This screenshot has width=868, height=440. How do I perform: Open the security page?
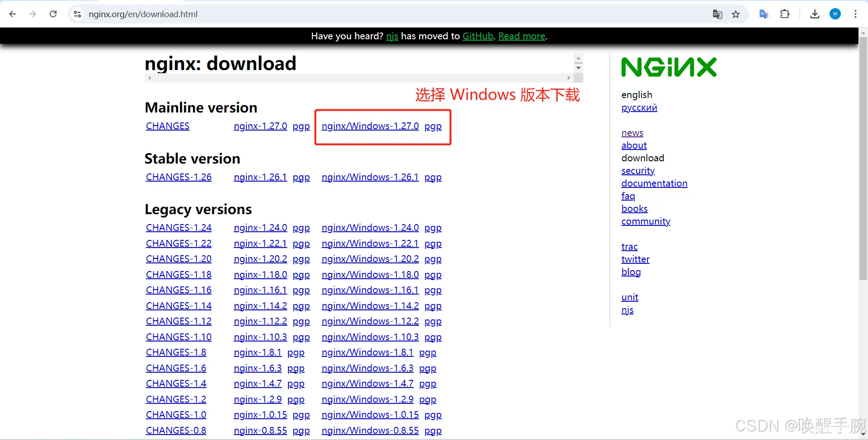click(638, 171)
